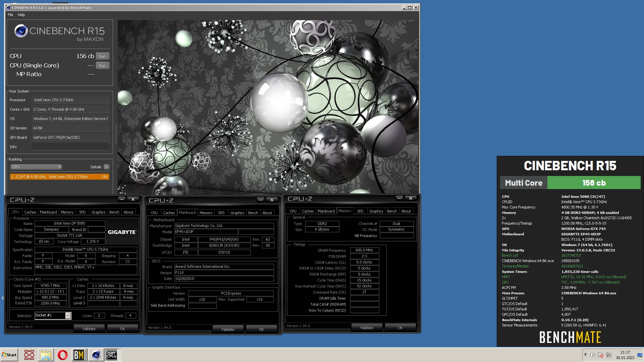Open the red atom-like taskbar icon
The height and width of the screenshot is (362, 644).
[x=29, y=355]
